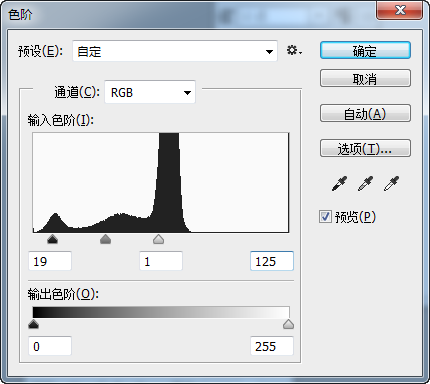Click the input shadow black slider triangle
Screen dimensions: 430x384
[x=53, y=239]
